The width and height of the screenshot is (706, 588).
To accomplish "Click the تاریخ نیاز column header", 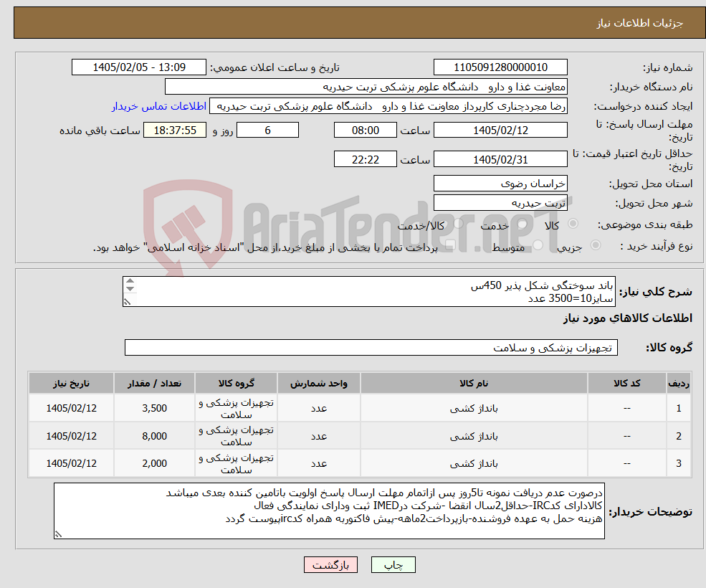I will click(71, 384).
